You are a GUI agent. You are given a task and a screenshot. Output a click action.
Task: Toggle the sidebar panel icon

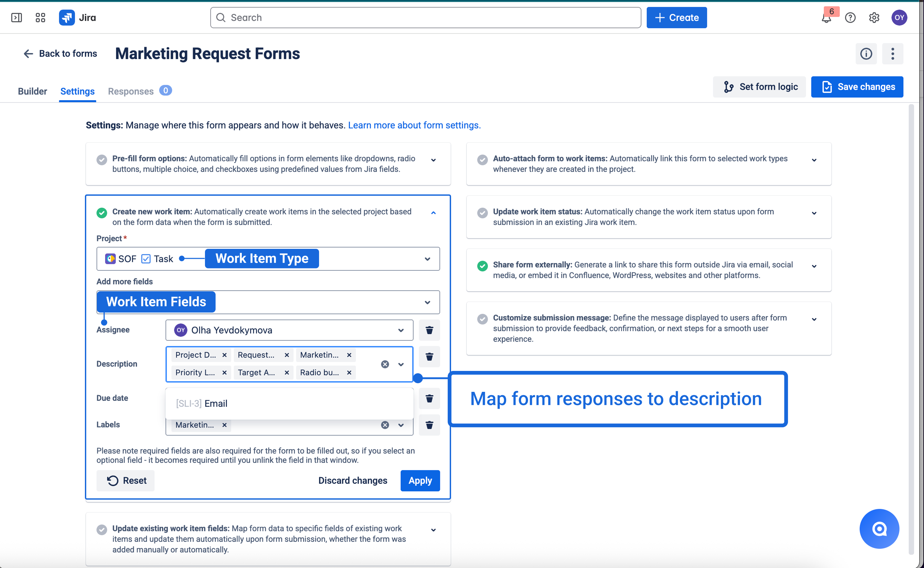[x=17, y=18]
